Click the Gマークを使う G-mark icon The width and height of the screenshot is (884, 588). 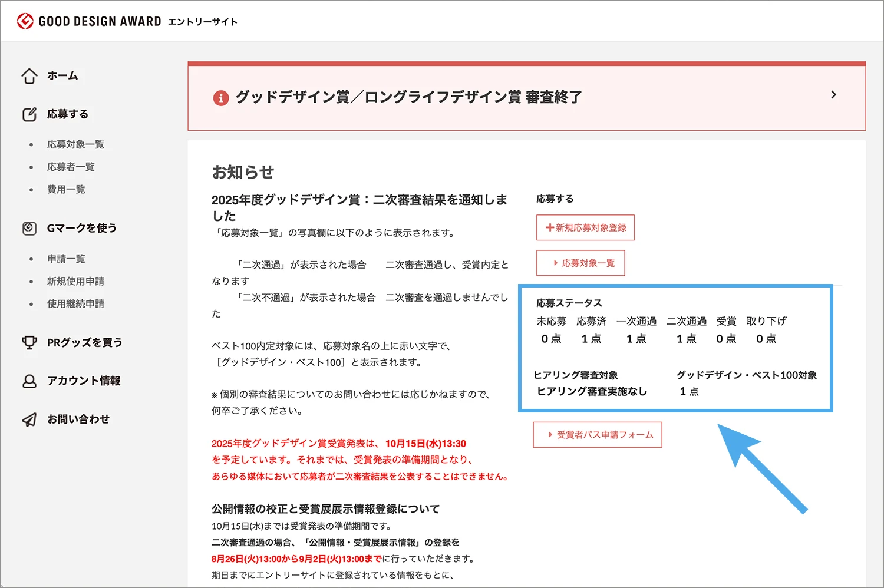pos(29,228)
